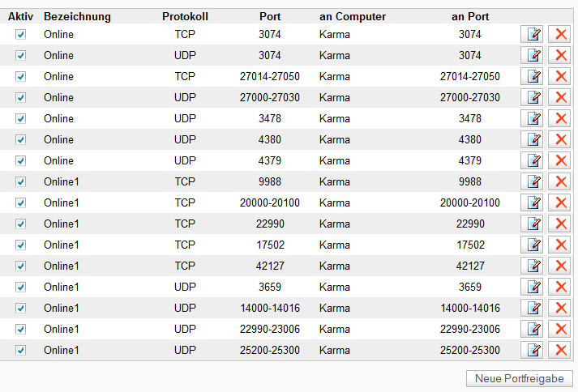Screen dimensions: 578x392
Task: Edit the TCP 22990 rule
Action: (532, 224)
